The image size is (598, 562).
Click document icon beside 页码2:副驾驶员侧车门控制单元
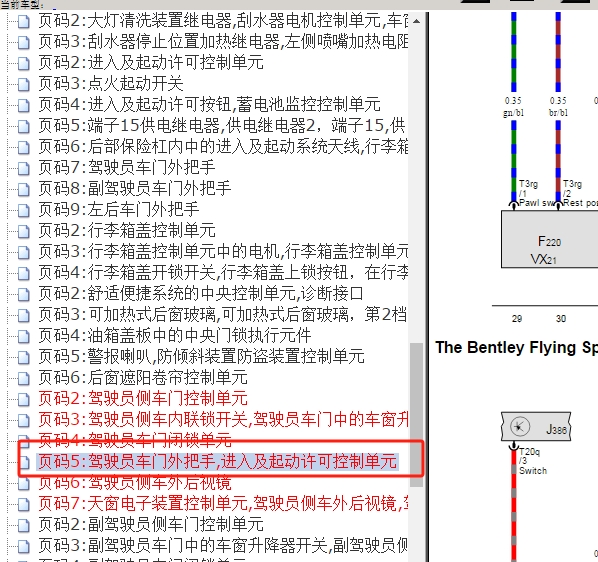23,525
